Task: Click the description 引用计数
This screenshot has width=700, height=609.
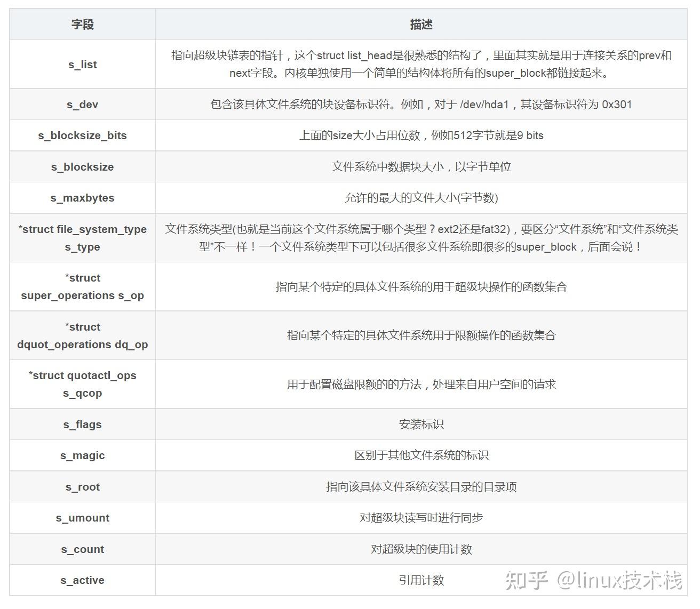Action: (421, 580)
